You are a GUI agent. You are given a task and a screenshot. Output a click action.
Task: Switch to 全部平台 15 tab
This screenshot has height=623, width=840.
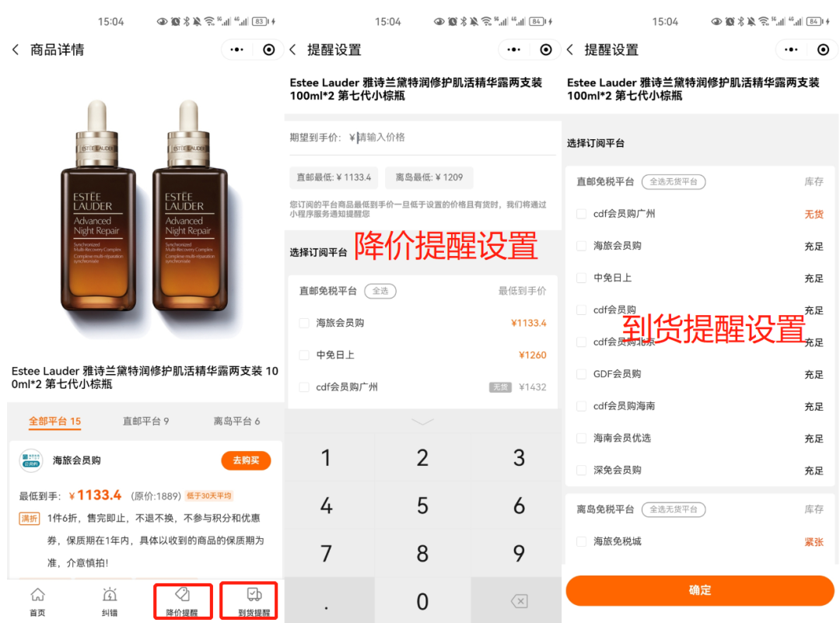coord(54,421)
